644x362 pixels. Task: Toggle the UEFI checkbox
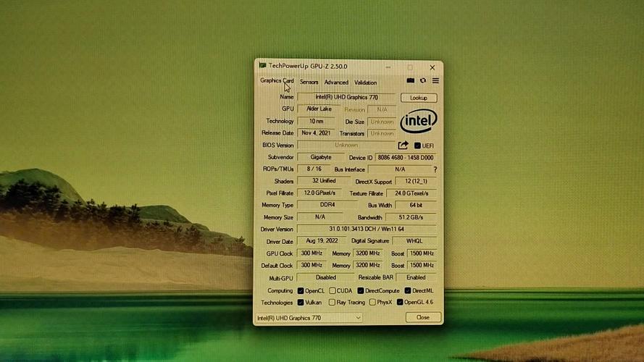click(x=417, y=146)
